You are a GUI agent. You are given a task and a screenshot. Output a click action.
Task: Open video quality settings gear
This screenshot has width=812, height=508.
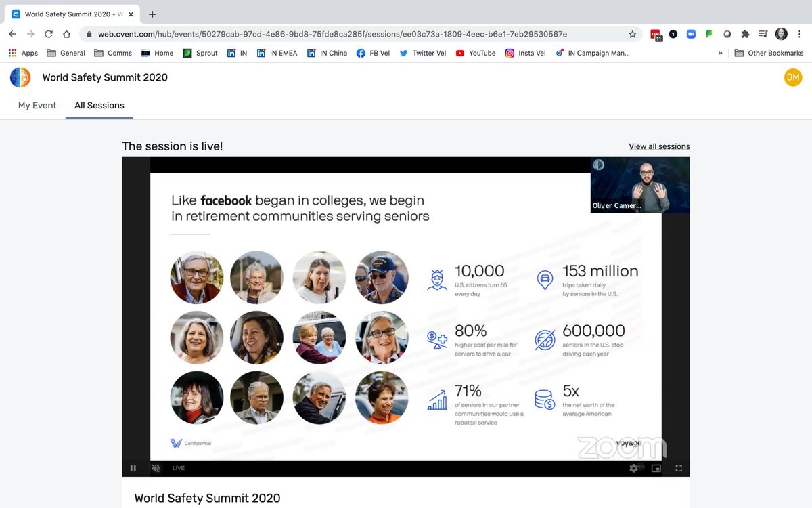[634, 468]
